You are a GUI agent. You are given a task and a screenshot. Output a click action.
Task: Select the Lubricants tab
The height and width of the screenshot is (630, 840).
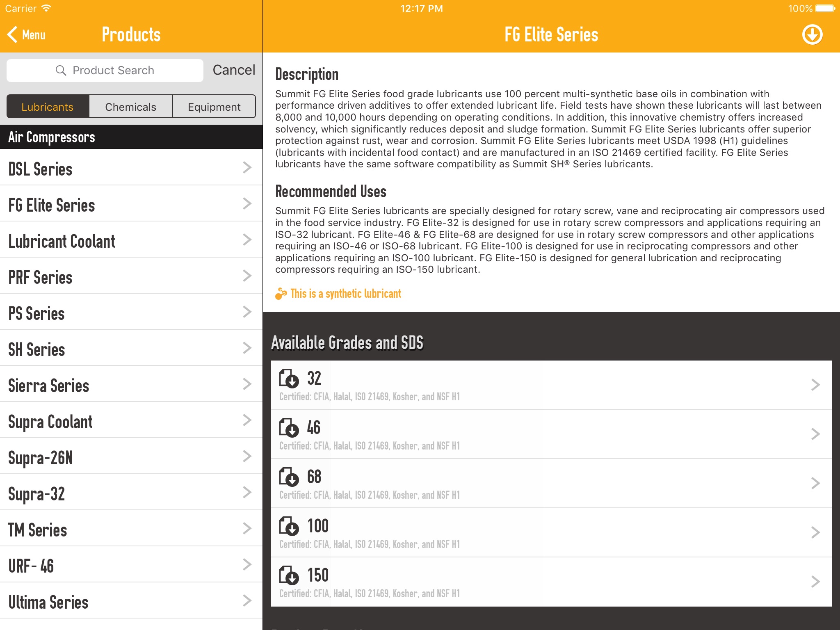click(48, 106)
